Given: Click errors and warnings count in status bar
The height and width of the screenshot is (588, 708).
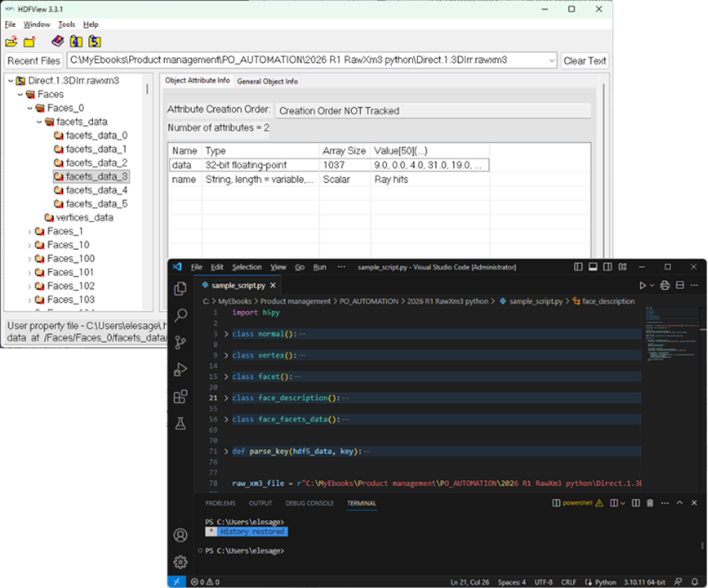Looking at the screenshot, I should [x=205, y=582].
